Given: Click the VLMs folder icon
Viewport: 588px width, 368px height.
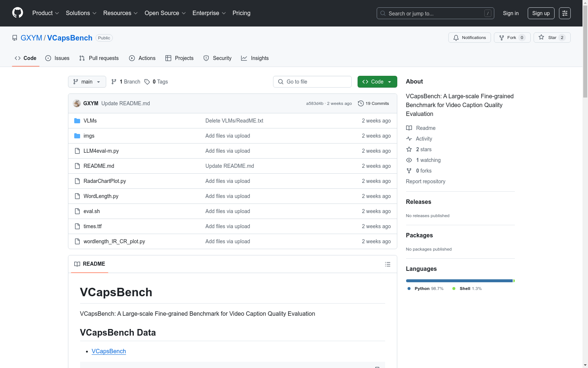Looking at the screenshot, I should pos(77,121).
